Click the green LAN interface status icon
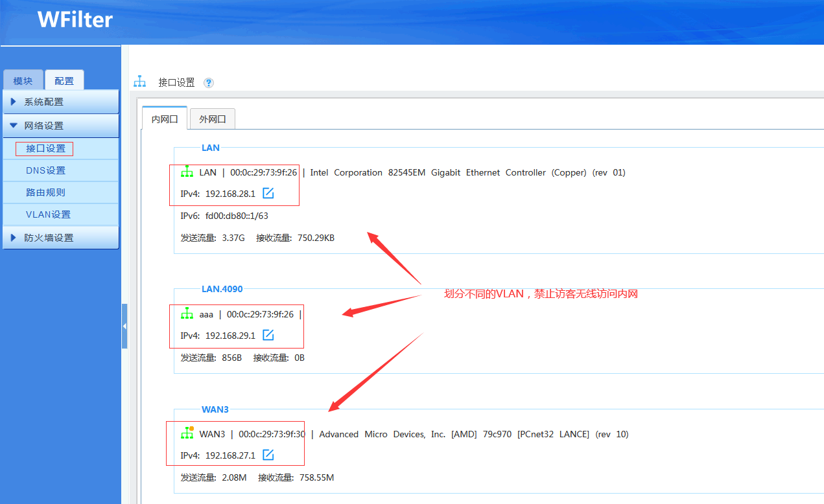The width and height of the screenshot is (824, 504). click(x=187, y=172)
